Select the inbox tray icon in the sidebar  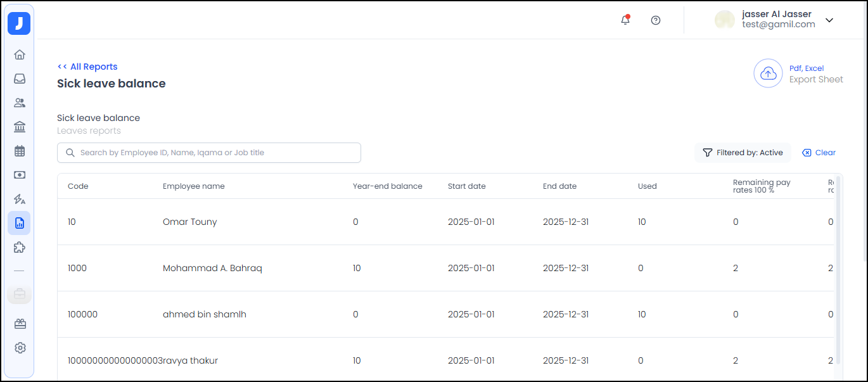(x=19, y=79)
